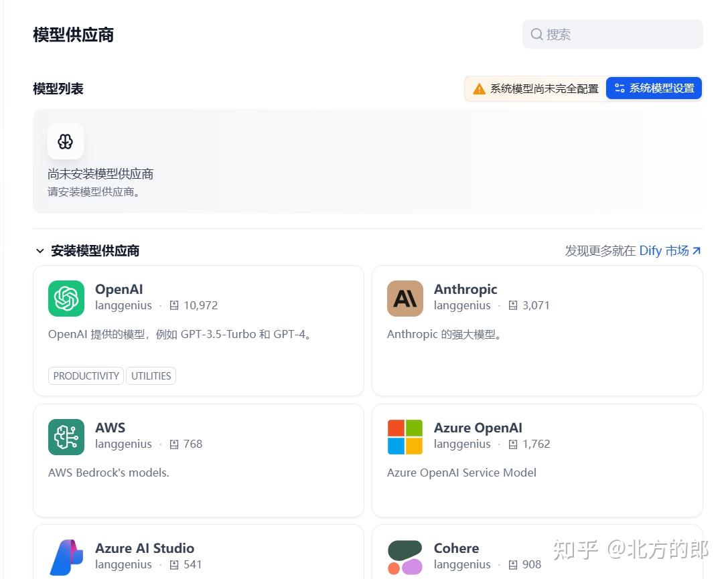Select the PRODUCTIVITY tag on OpenAI card
Screen dimensions: 728x579
coord(86,376)
